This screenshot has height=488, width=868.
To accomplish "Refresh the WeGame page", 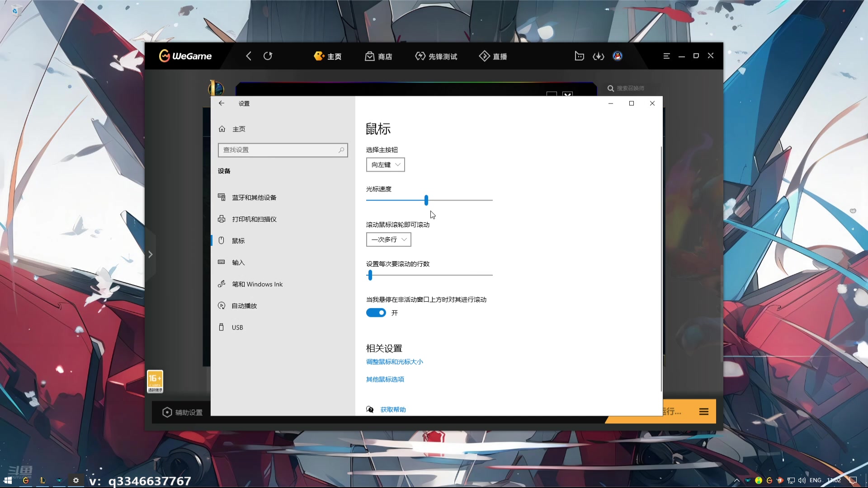I will [268, 56].
